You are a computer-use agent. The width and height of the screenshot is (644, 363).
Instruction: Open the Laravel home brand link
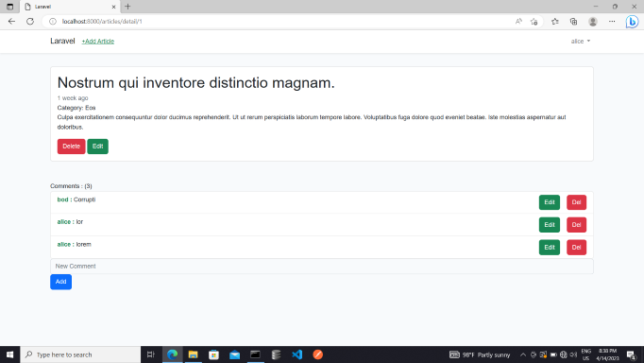point(62,41)
